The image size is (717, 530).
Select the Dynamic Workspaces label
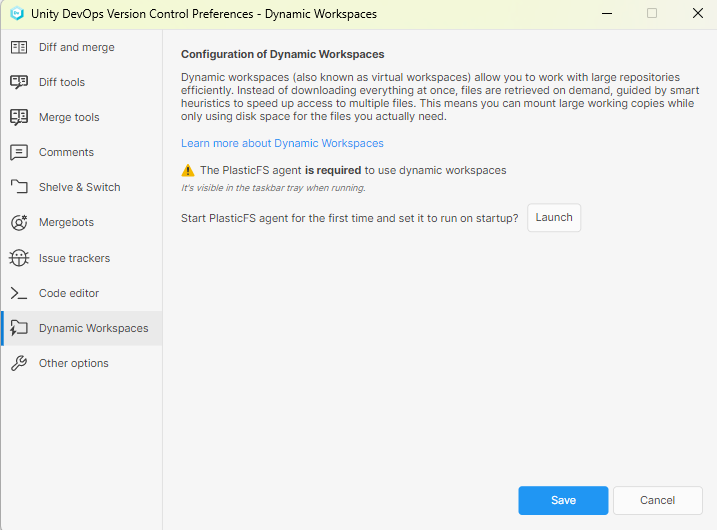click(94, 328)
